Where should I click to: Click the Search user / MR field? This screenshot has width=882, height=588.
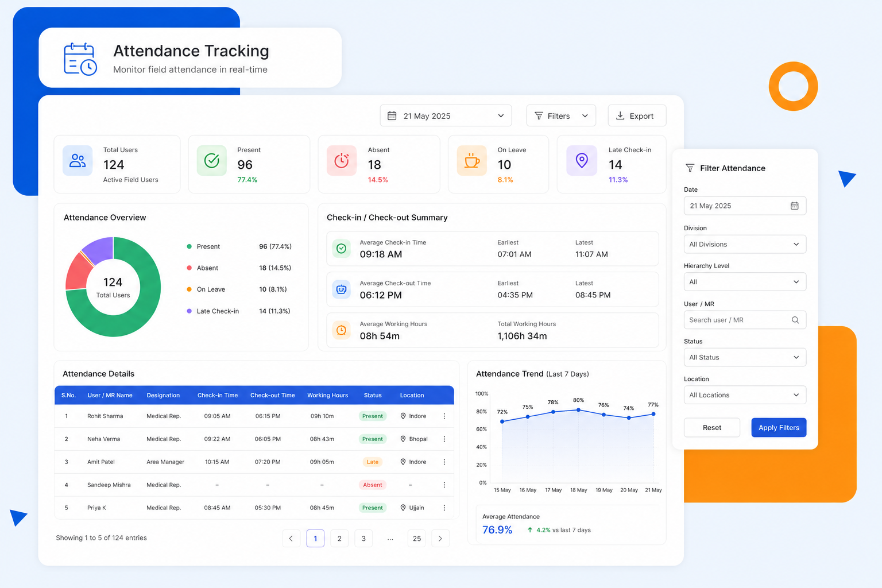(745, 320)
